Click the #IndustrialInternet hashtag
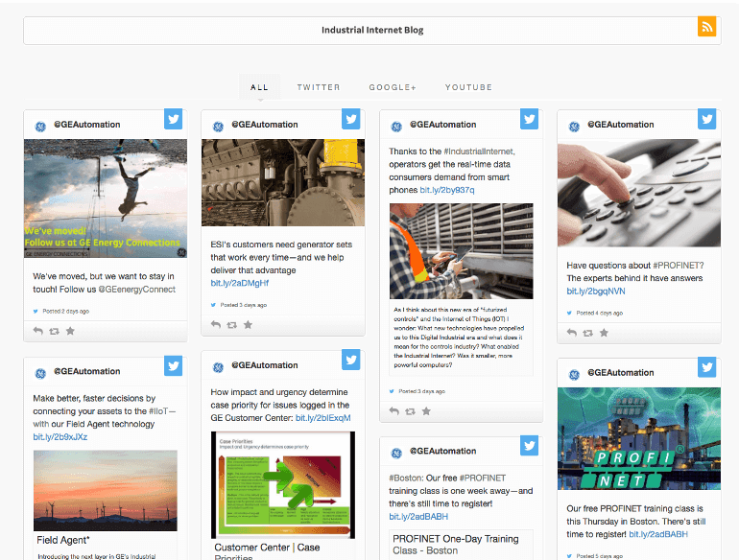The image size is (739, 560). click(479, 152)
